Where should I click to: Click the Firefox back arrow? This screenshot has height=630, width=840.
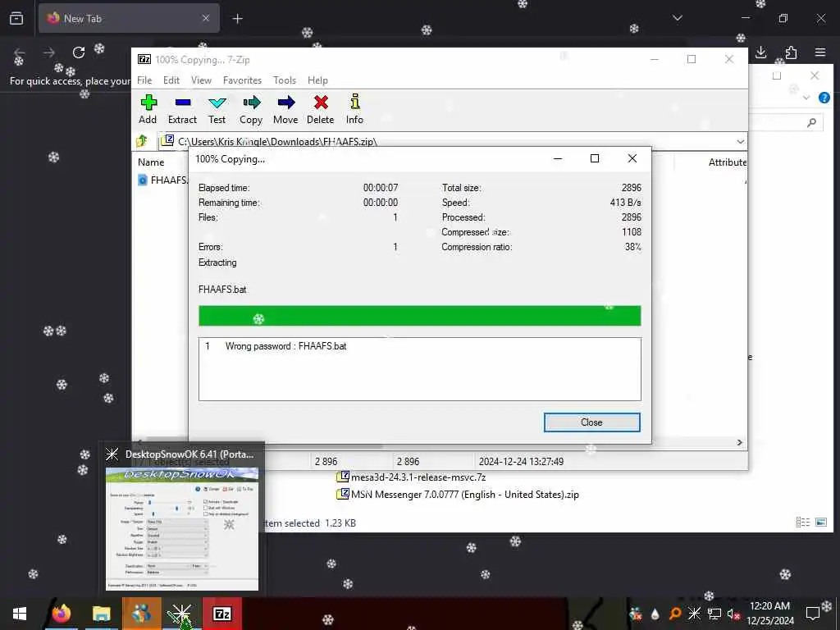20,52
